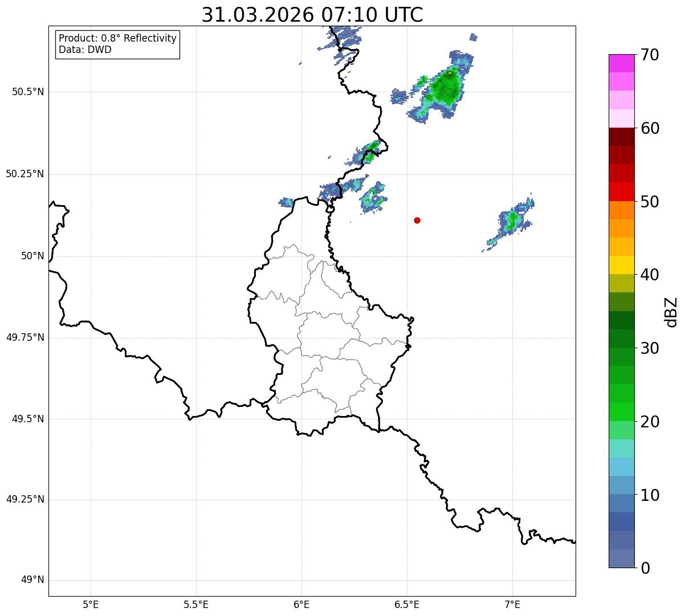This screenshot has height=616, width=685.
Task: Click the bright red swatch just above 50 dBZ
Action: [622, 192]
